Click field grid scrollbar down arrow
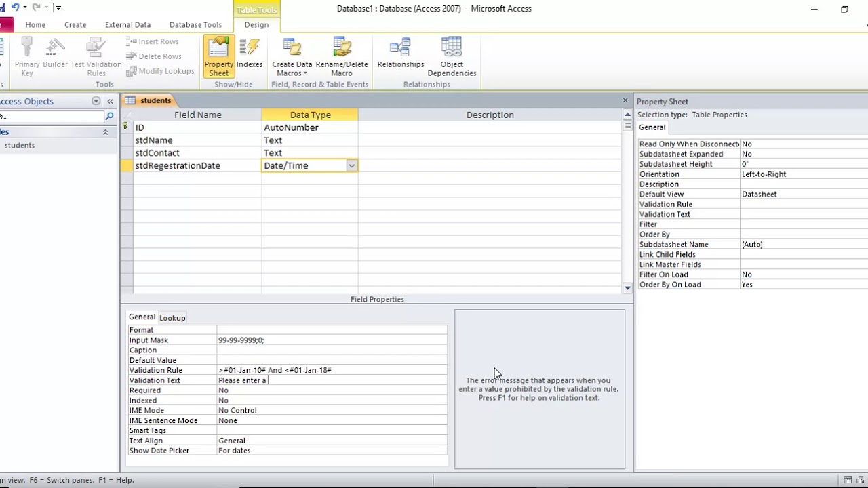 (x=627, y=288)
